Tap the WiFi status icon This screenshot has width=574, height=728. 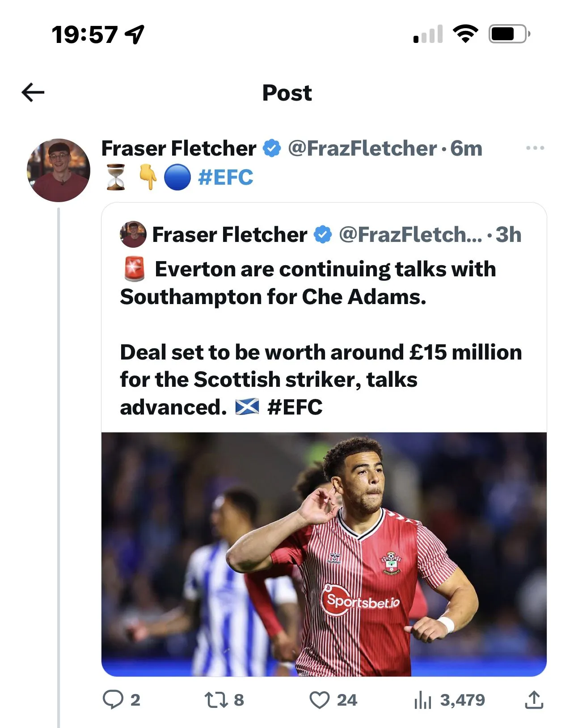click(465, 34)
